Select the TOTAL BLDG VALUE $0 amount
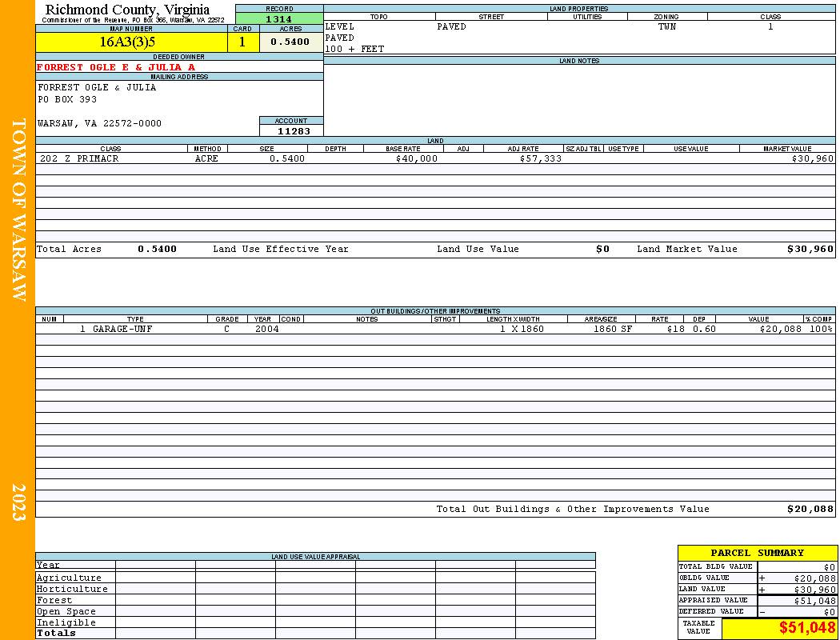 click(x=830, y=567)
